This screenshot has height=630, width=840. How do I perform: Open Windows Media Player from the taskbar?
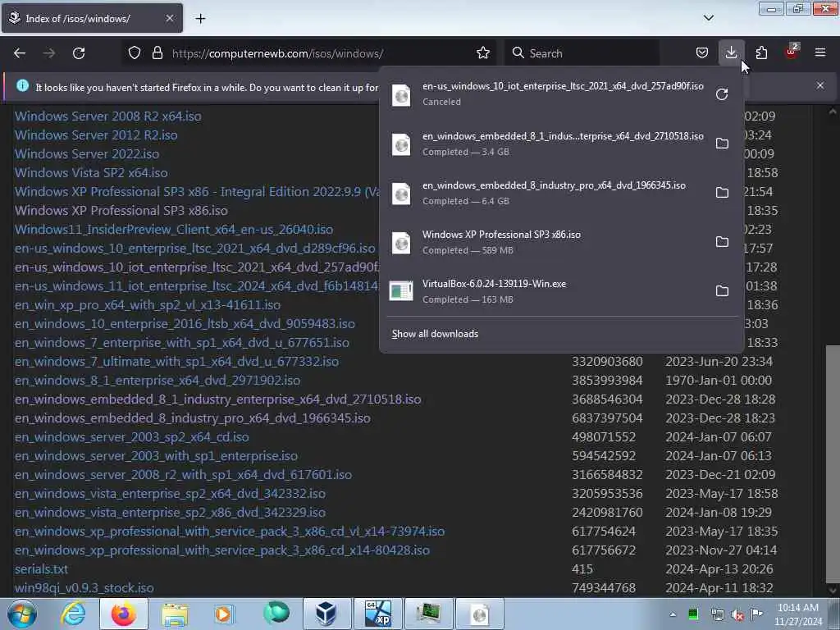[x=224, y=614]
